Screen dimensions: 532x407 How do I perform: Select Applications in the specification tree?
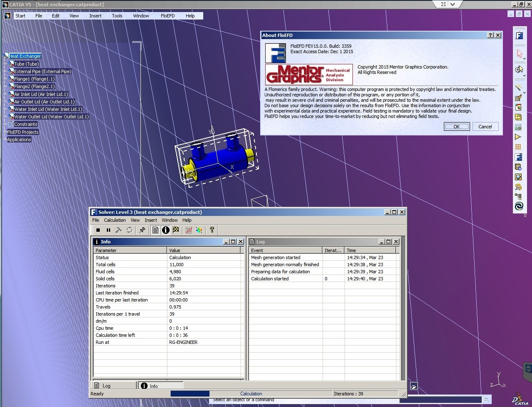tap(19, 140)
